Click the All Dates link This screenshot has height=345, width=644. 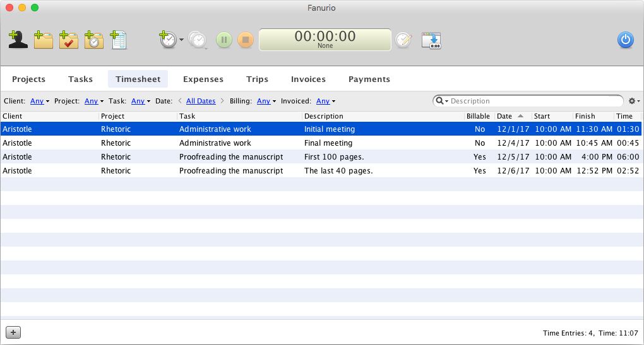[x=201, y=101]
